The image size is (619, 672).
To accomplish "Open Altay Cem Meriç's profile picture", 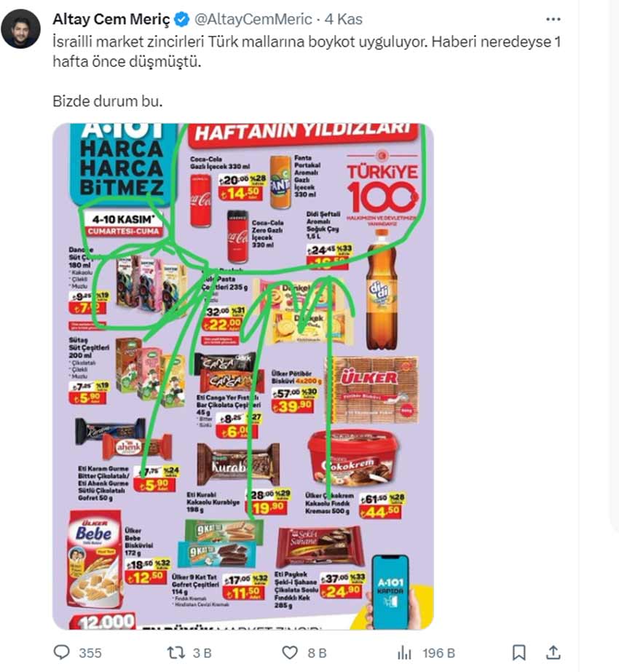I will click(20, 28).
